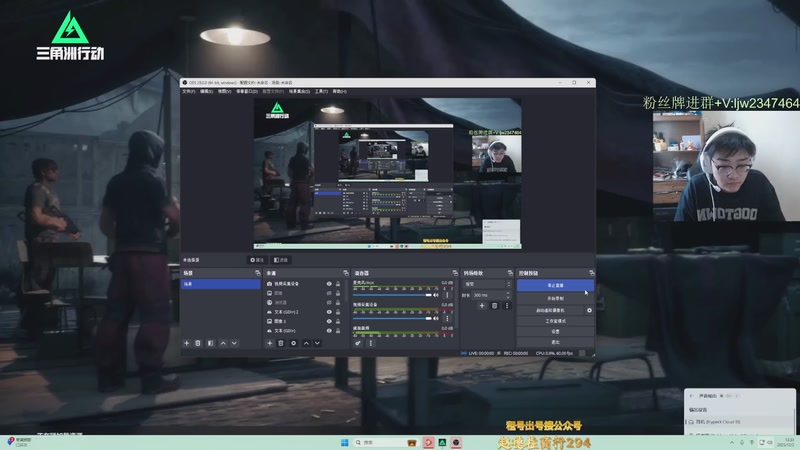Move scene up with the up arrow
800x450 pixels.
pyautogui.click(x=223, y=343)
